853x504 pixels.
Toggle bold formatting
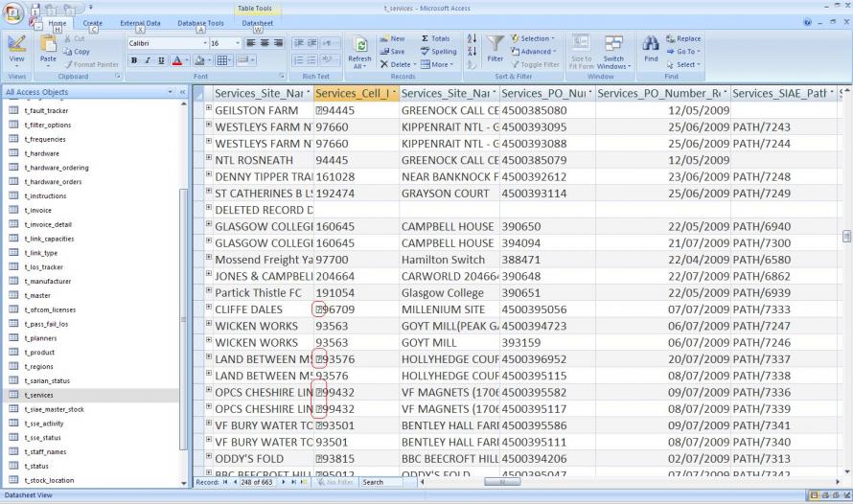click(x=135, y=60)
